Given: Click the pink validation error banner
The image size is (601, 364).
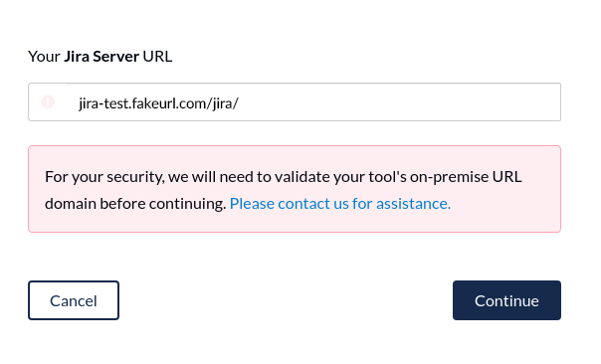Looking at the screenshot, I should (295, 189).
